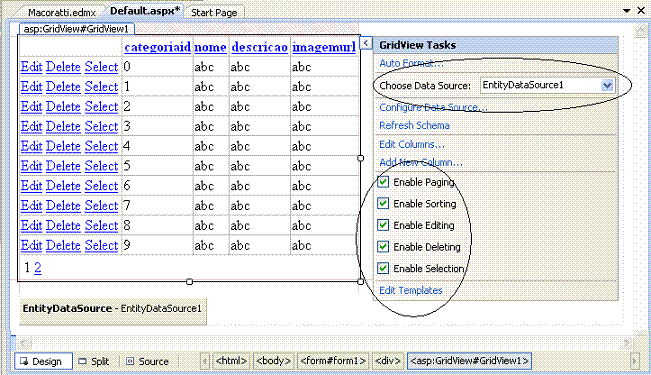The width and height of the screenshot is (651, 375).
Task: Switch to Source view
Action: point(148,361)
